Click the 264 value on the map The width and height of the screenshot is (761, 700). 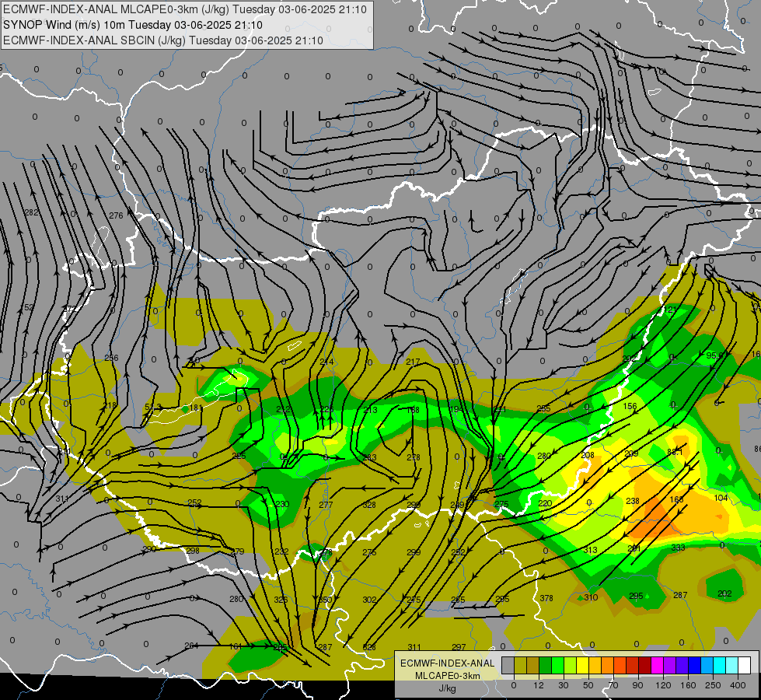point(191,646)
